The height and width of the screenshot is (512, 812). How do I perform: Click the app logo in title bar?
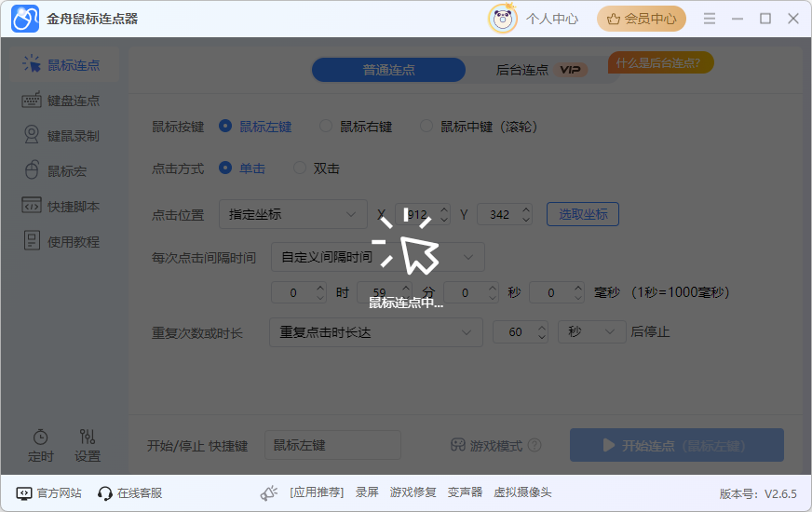pos(25,20)
